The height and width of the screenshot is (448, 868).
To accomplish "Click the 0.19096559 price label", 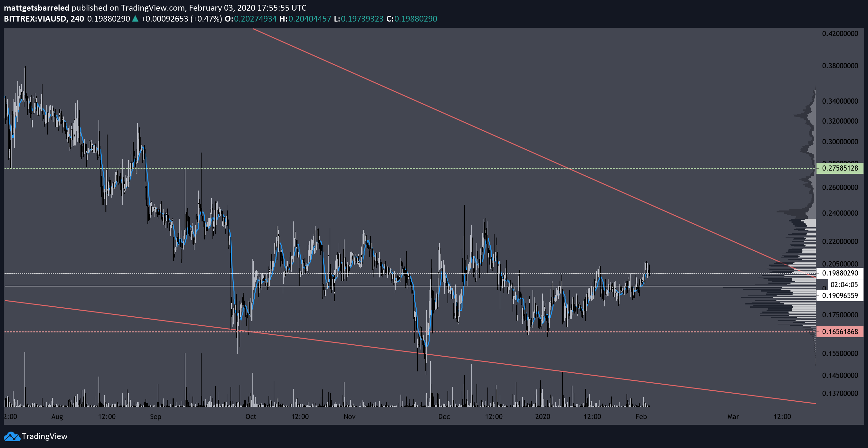I will click(840, 296).
